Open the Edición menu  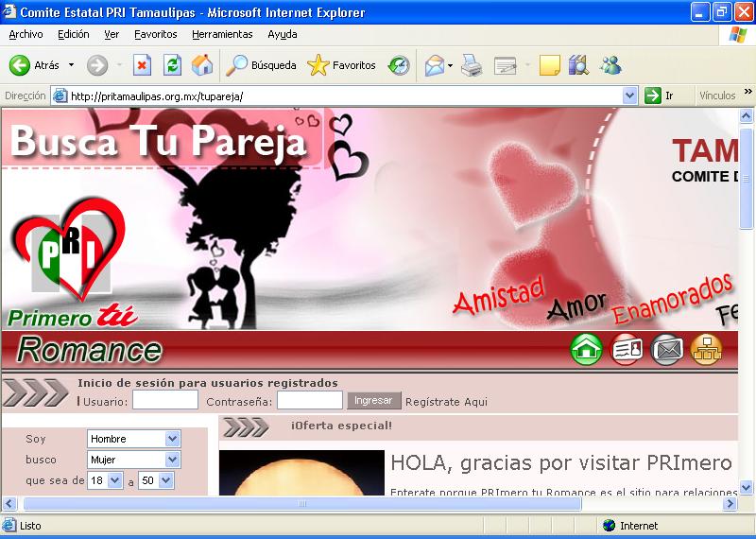[74, 34]
